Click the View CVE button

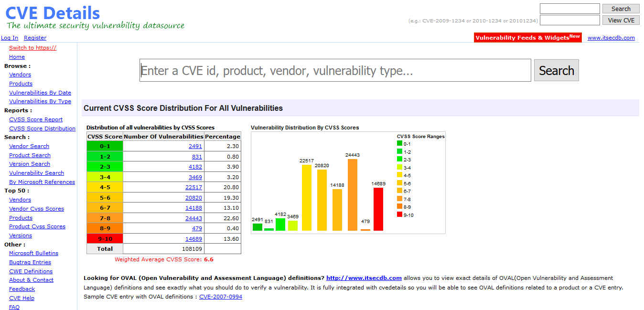click(x=621, y=20)
